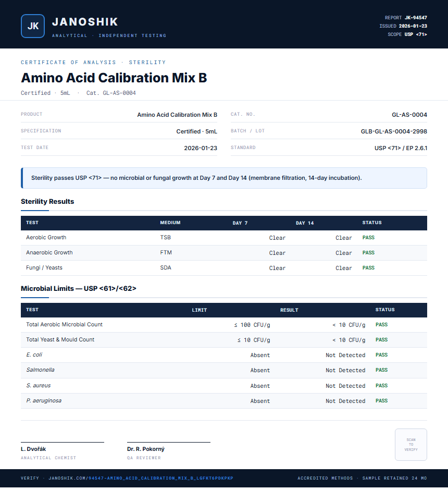Image resolution: width=448 pixels, height=502 pixels.
Task: Click the L. Dvořák signature name
Action: 33,449
